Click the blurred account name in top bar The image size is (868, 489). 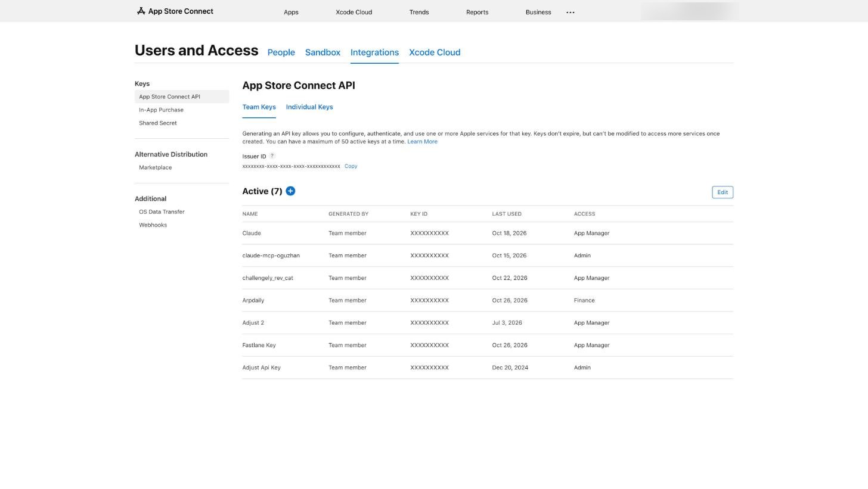[x=690, y=11]
